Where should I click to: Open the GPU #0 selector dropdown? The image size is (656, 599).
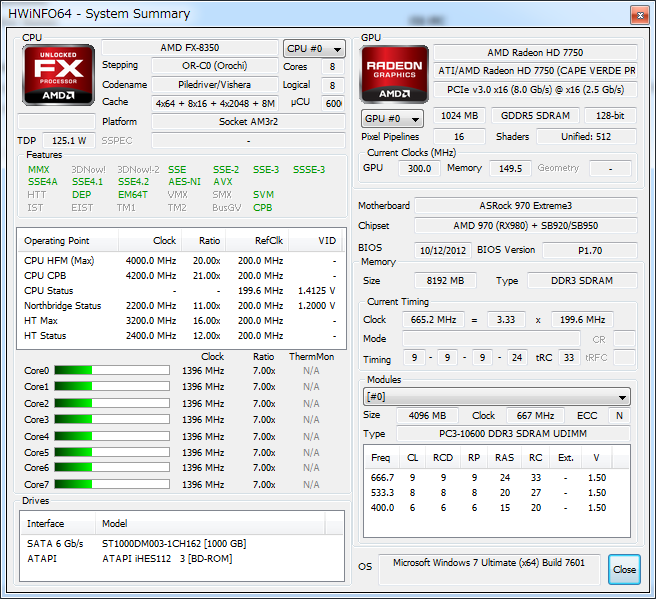(392, 118)
